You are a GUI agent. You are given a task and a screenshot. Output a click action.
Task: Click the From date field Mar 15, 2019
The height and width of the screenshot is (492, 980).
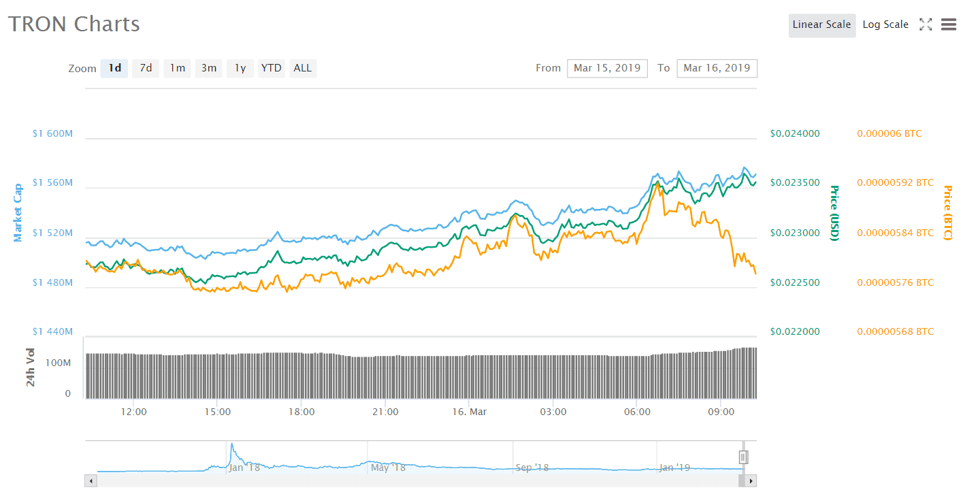tap(607, 68)
